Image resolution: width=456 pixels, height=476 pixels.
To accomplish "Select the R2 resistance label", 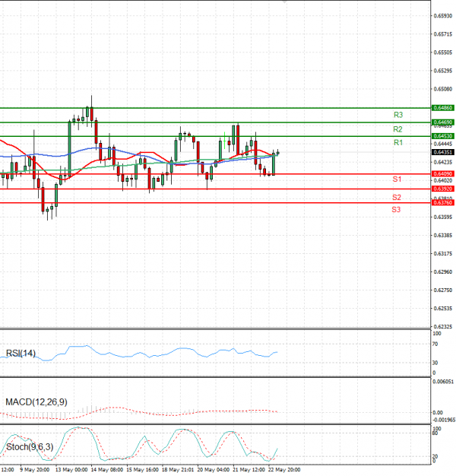I will coord(397,129).
